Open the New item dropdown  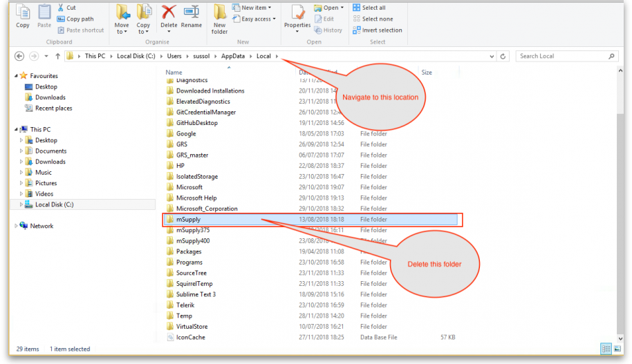(255, 8)
